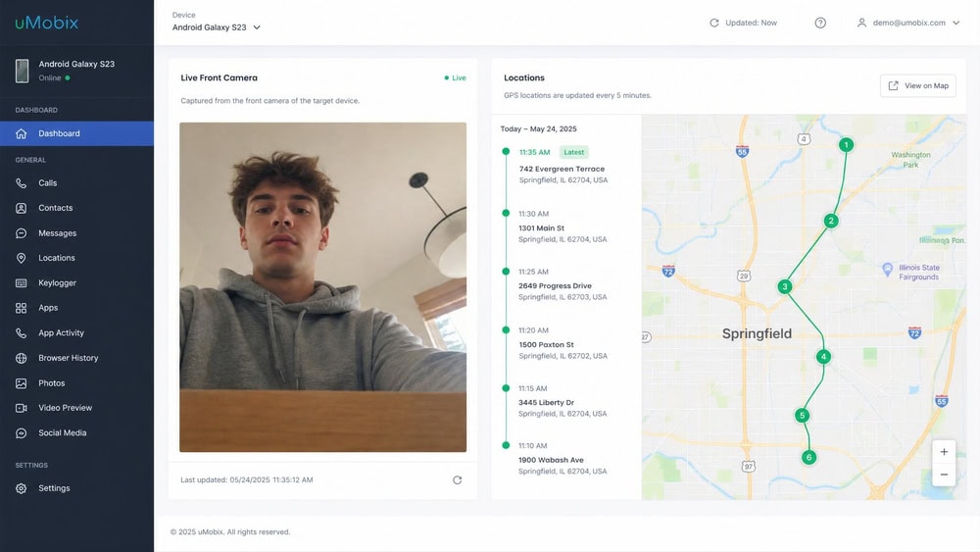The width and height of the screenshot is (980, 552).
Task: Open the Keylogger section
Action: click(76, 282)
